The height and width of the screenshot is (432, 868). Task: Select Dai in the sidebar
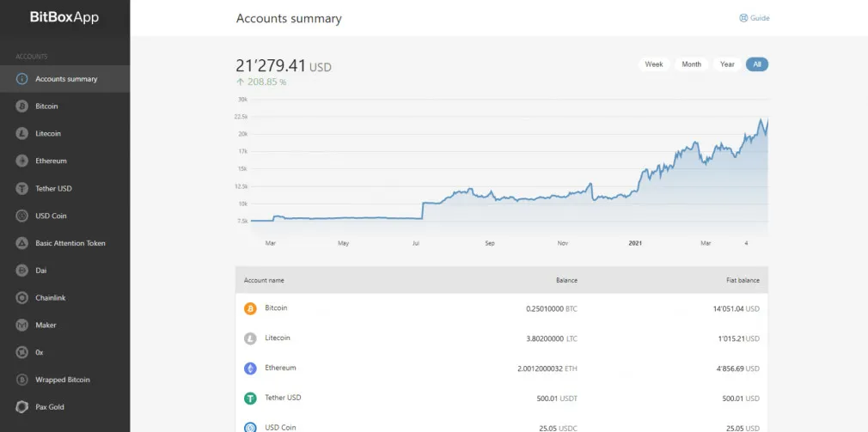pyautogui.click(x=64, y=271)
